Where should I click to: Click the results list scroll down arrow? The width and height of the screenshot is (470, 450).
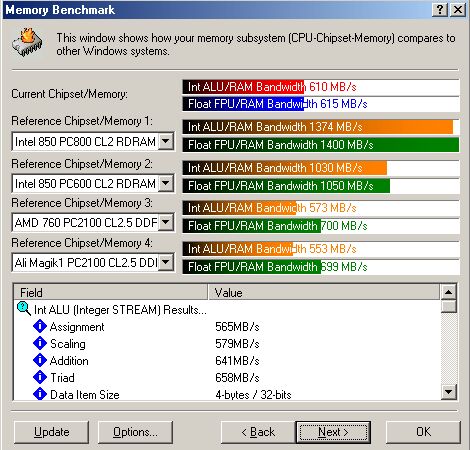[449, 392]
